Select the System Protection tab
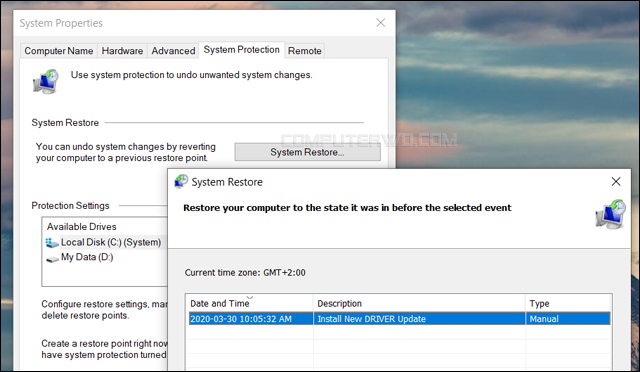The image size is (640, 372). coord(241,49)
